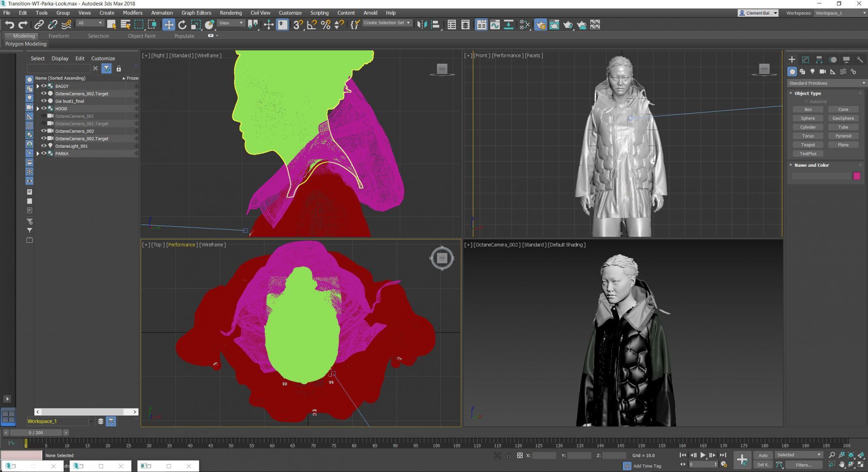The width and height of the screenshot is (868, 472).
Task: Expand the BAGGY group arrow
Action: point(38,86)
